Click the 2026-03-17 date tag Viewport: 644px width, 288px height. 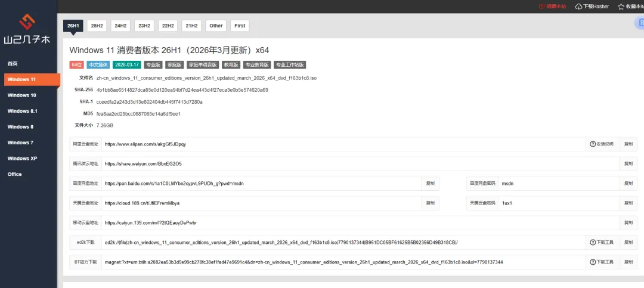(x=127, y=65)
